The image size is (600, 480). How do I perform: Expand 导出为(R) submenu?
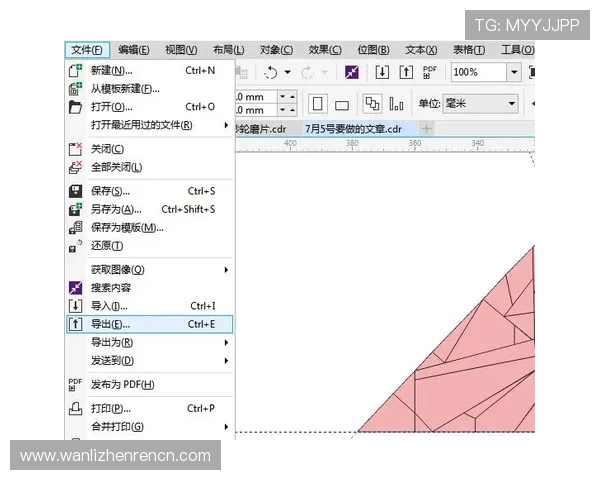point(150,342)
